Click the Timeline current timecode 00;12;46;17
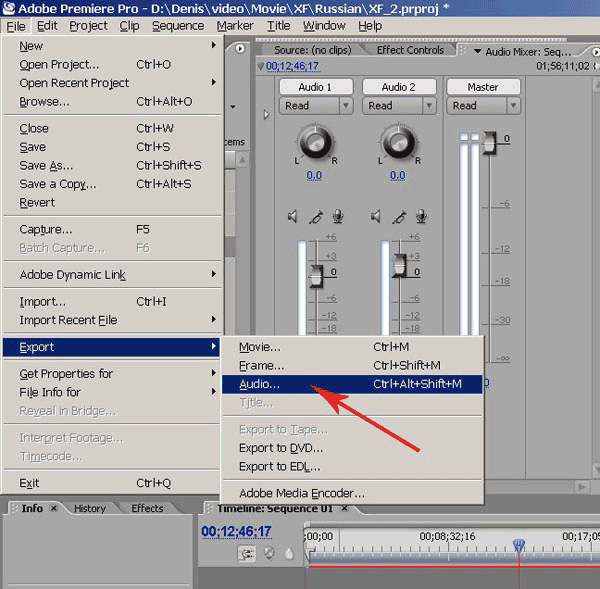This screenshot has height=589, width=600. (x=236, y=532)
